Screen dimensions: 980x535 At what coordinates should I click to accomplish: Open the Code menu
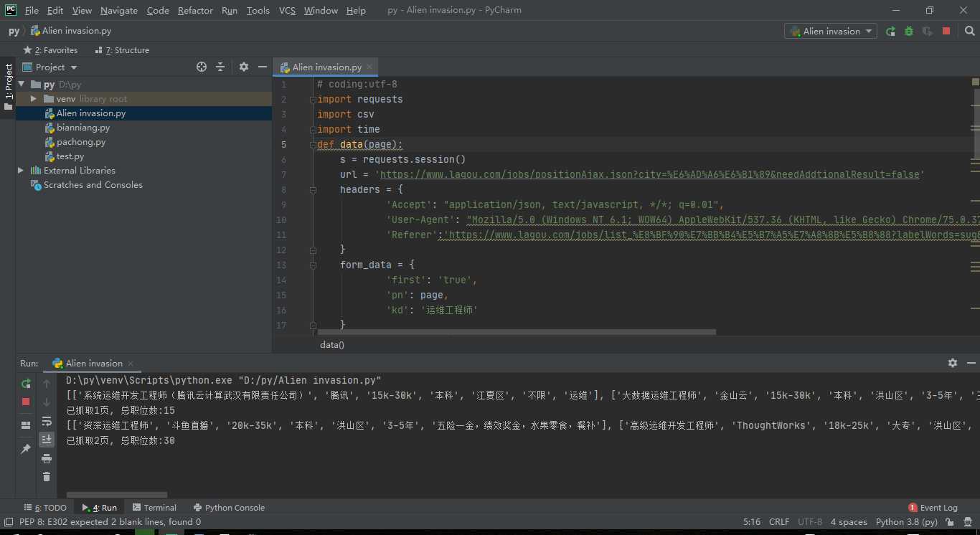click(x=158, y=11)
